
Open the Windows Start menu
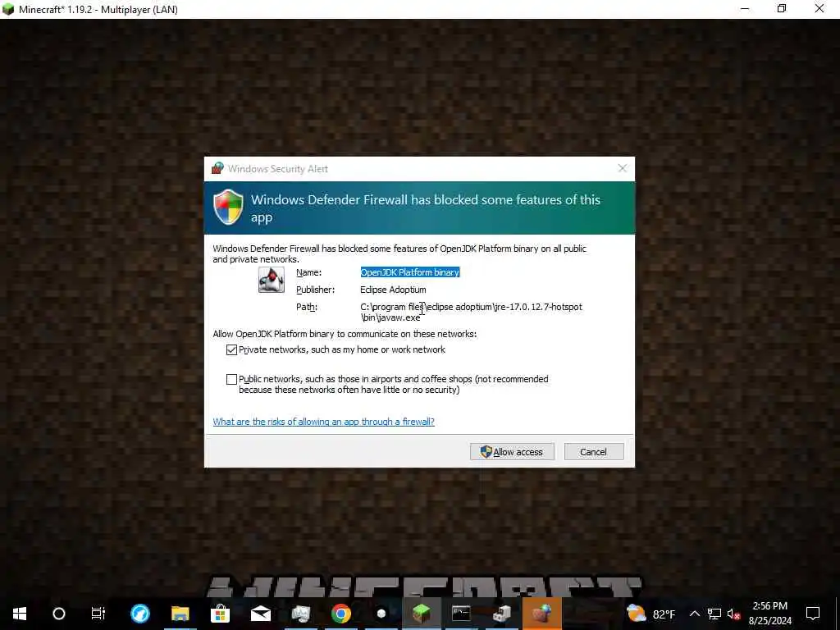coord(20,614)
